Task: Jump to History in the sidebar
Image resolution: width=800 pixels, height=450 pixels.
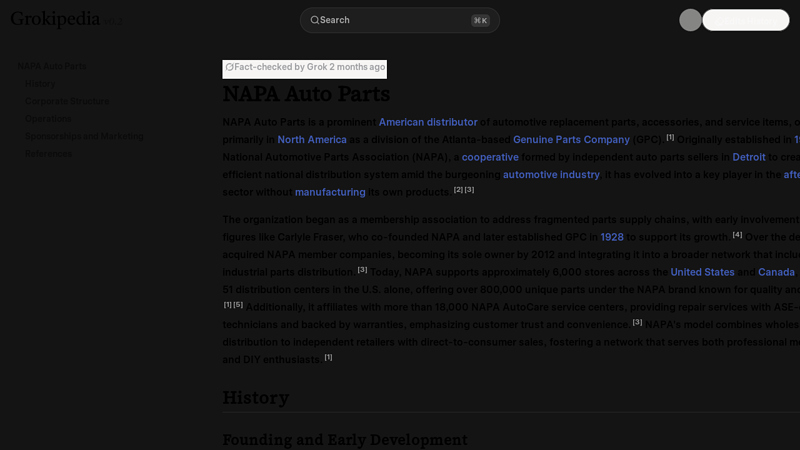Action: (x=40, y=84)
